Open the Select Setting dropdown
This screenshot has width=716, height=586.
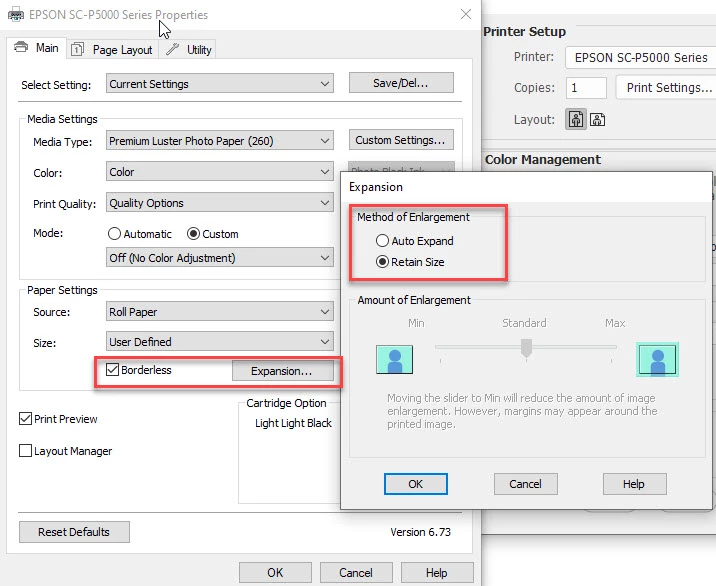(220, 84)
